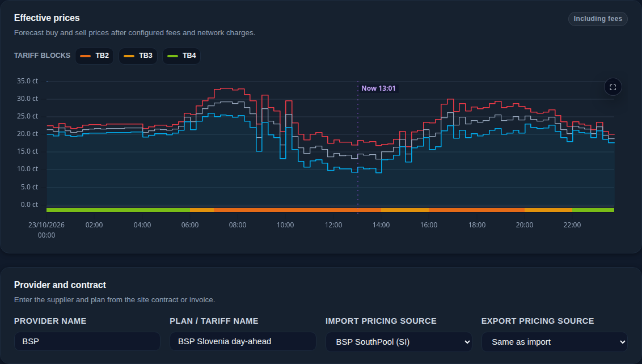Click the IMPORT PRICING SOURCE field label

381,321
